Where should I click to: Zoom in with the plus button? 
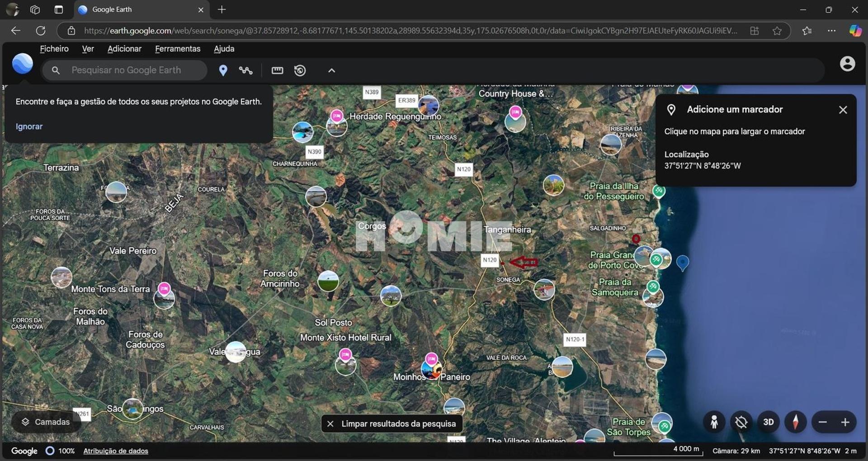[x=845, y=422]
